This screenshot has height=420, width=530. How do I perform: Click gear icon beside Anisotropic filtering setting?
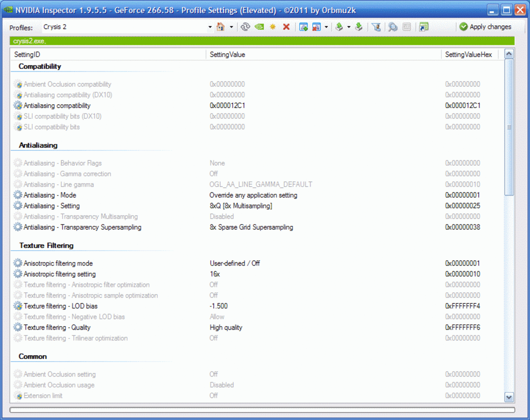pos(18,274)
